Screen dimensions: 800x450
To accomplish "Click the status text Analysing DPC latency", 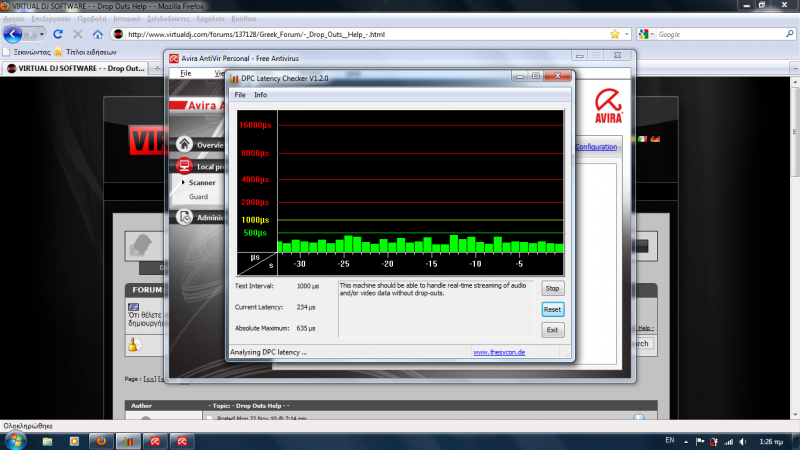I will [x=268, y=353].
